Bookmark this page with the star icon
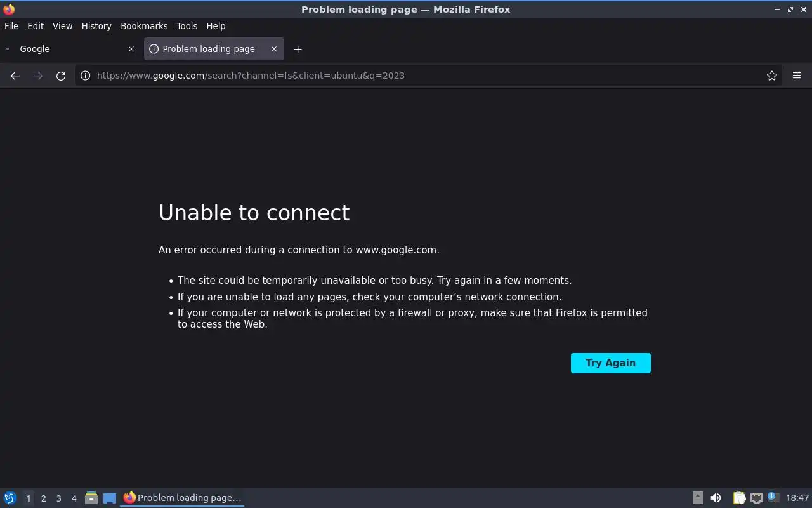Image resolution: width=812 pixels, height=508 pixels. [x=772, y=76]
